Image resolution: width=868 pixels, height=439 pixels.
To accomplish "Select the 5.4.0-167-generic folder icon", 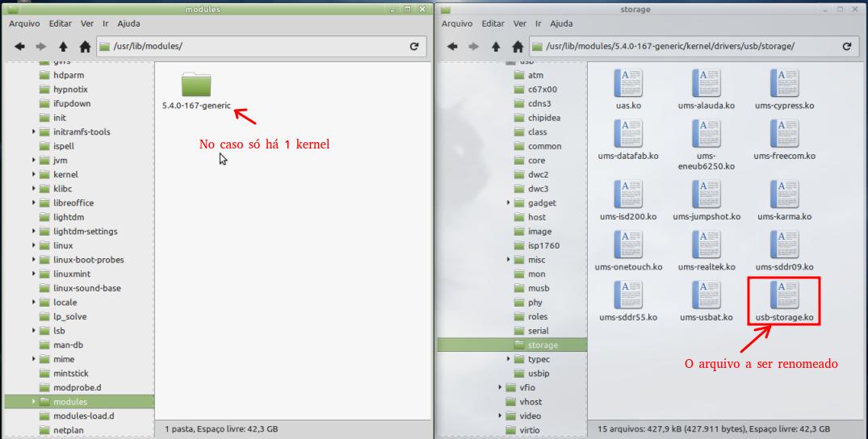I will click(196, 85).
